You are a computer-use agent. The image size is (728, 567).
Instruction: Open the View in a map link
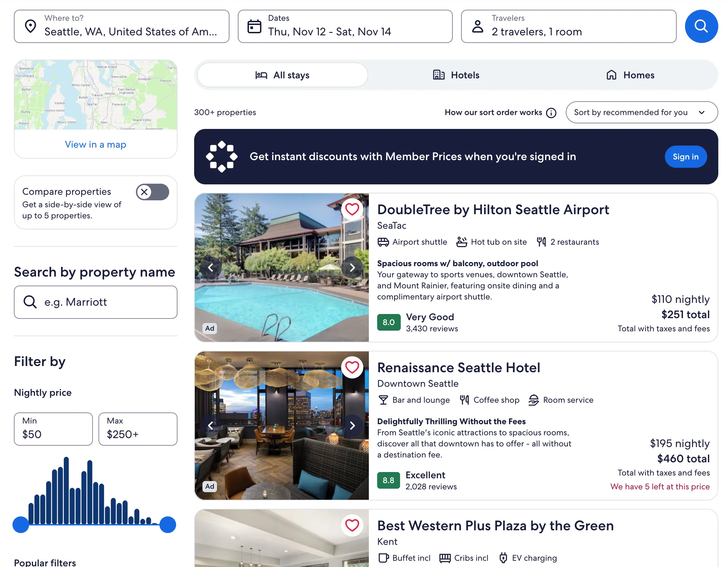pos(96,145)
